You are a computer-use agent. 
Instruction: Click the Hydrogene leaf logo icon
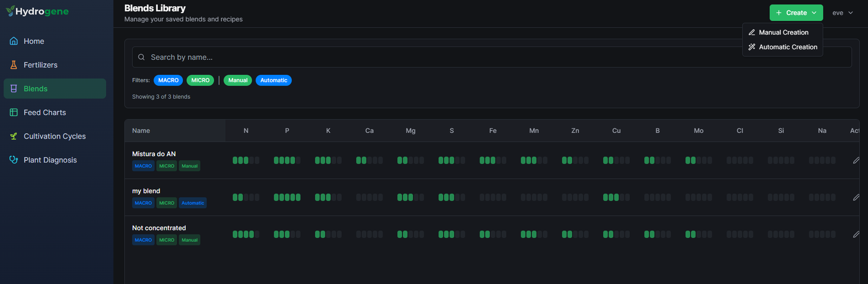click(x=10, y=11)
